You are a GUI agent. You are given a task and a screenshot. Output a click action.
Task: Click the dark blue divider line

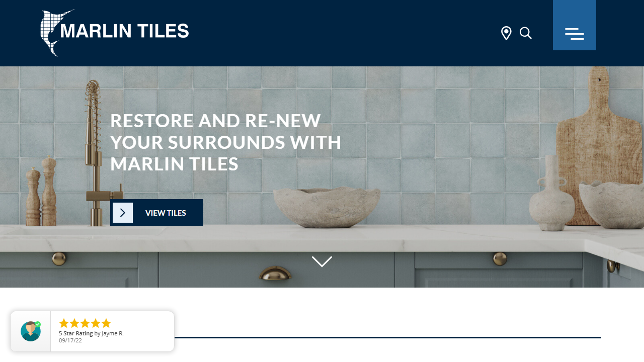387,337
